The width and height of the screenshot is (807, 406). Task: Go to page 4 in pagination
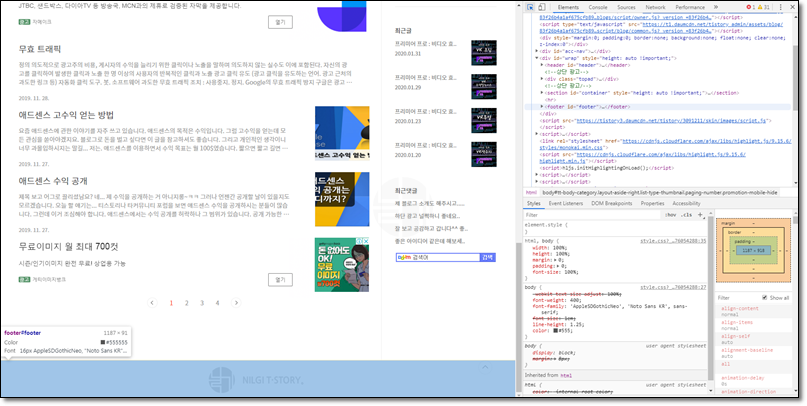pyautogui.click(x=217, y=303)
